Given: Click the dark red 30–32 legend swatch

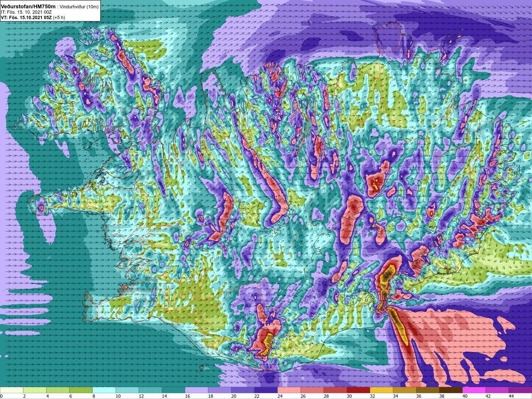Looking at the screenshot, I should click(x=359, y=390).
